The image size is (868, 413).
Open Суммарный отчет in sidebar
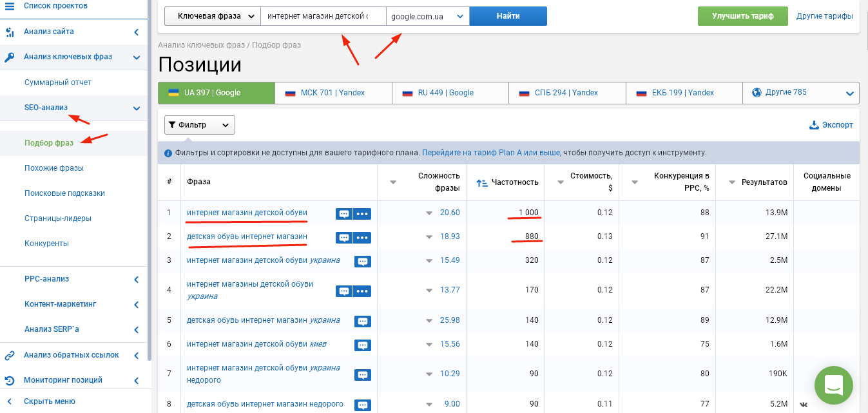(x=58, y=82)
